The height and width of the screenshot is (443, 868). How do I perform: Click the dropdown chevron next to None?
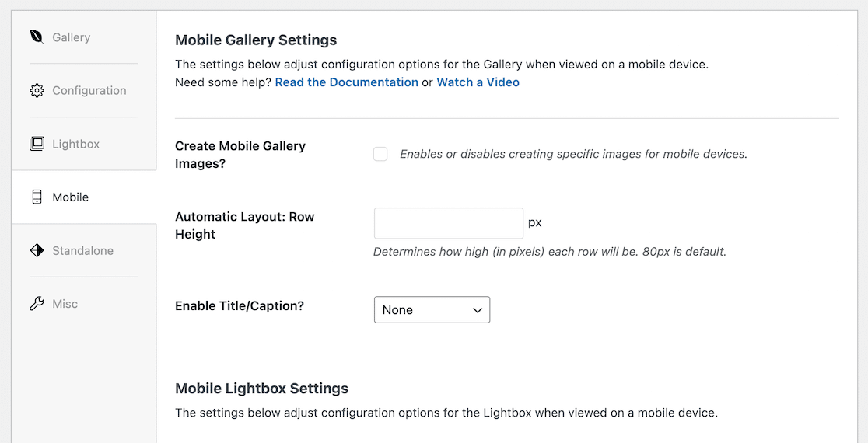click(478, 310)
